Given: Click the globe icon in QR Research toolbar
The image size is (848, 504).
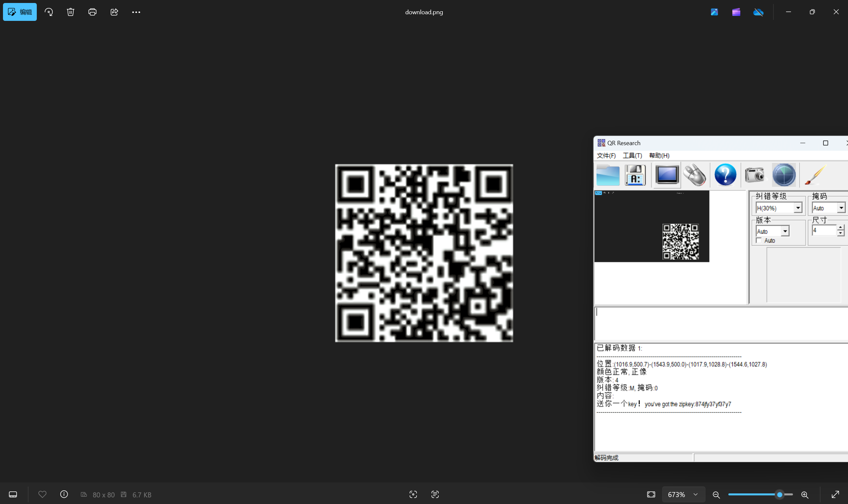Looking at the screenshot, I should click(783, 175).
